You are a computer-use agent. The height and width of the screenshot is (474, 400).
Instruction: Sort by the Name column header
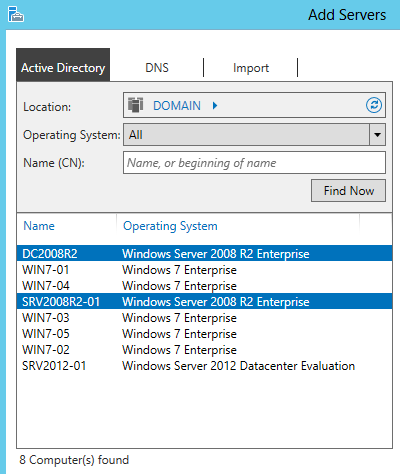(39, 226)
